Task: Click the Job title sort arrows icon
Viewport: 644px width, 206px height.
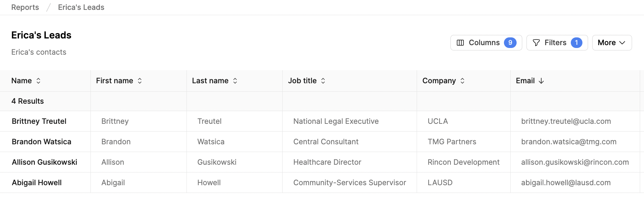Action: pyautogui.click(x=323, y=81)
